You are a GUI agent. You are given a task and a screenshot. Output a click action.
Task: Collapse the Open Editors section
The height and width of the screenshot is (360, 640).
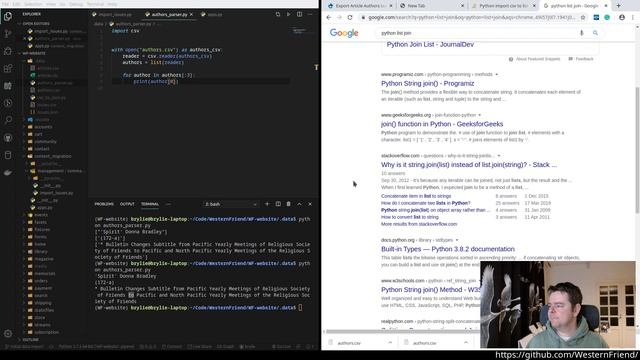[x=36, y=24]
